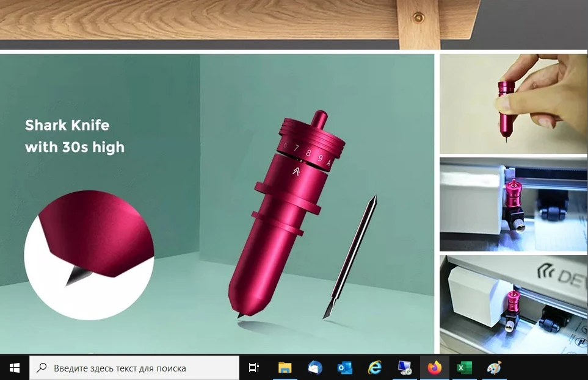
Task: Open the Remote Desktop Connection taskbar icon
Action: (x=405, y=368)
